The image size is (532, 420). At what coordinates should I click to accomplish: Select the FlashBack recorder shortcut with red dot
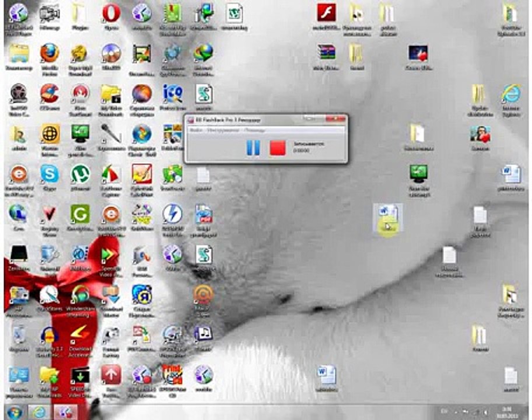click(142, 374)
